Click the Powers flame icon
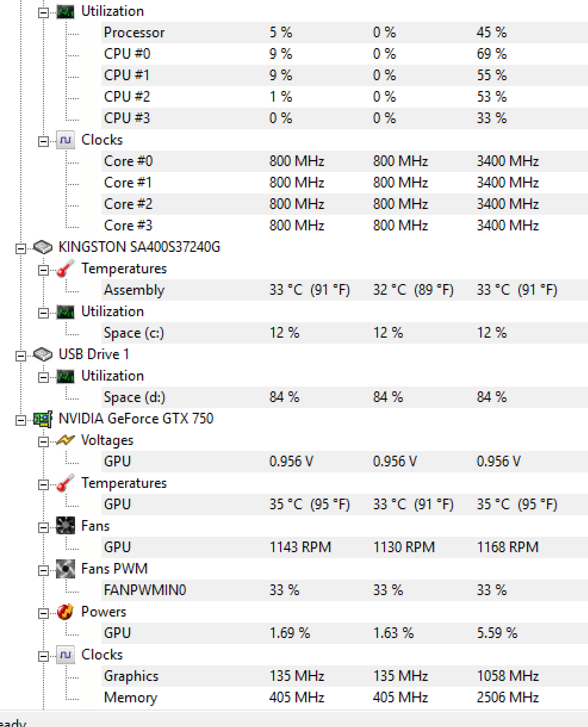Screen dimensions: 588x727 pos(65,612)
